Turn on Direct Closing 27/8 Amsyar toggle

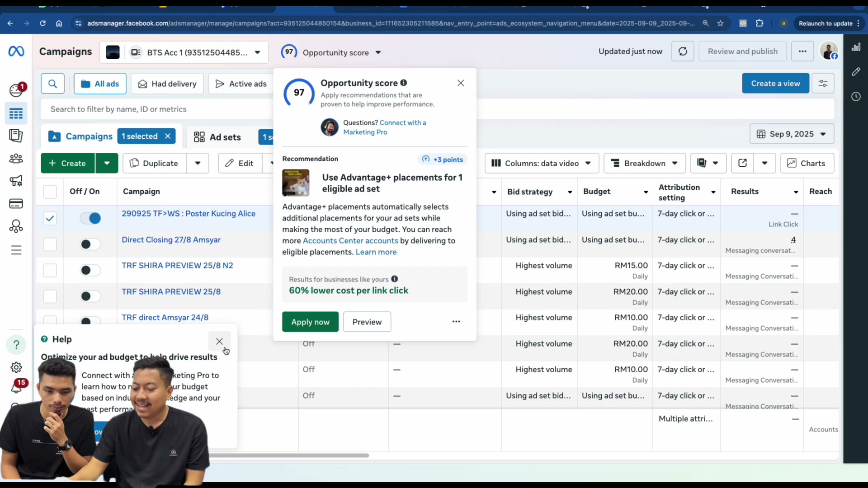(90, 244)
